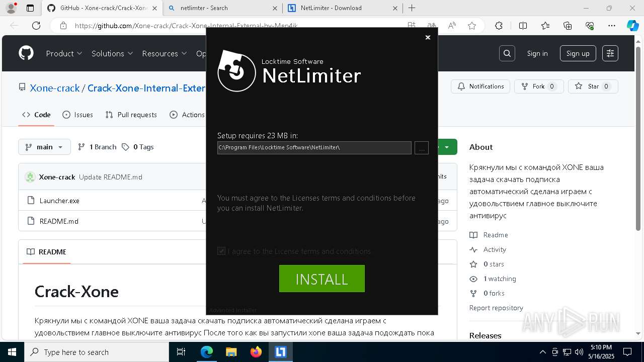Screen dimensions: 644x362
Task: Click Read aloud icon in address bar
Action: pyautogui.click(x=452, y=26)
